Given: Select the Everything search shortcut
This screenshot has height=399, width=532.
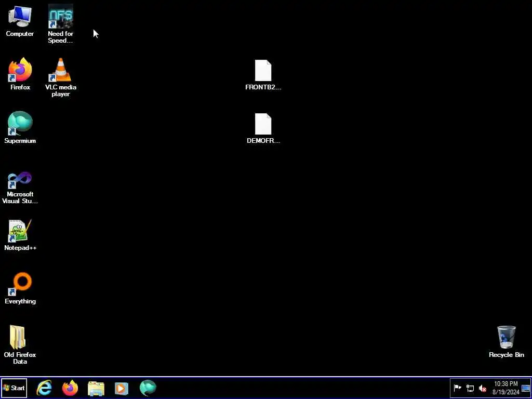Looking at the screenshot, I should (x=20, y=288).
